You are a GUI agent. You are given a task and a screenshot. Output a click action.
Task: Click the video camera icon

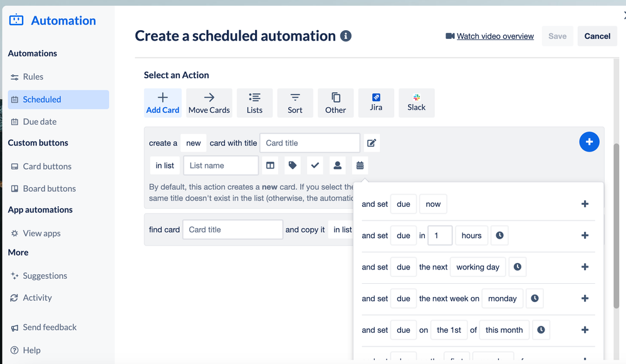450,36
